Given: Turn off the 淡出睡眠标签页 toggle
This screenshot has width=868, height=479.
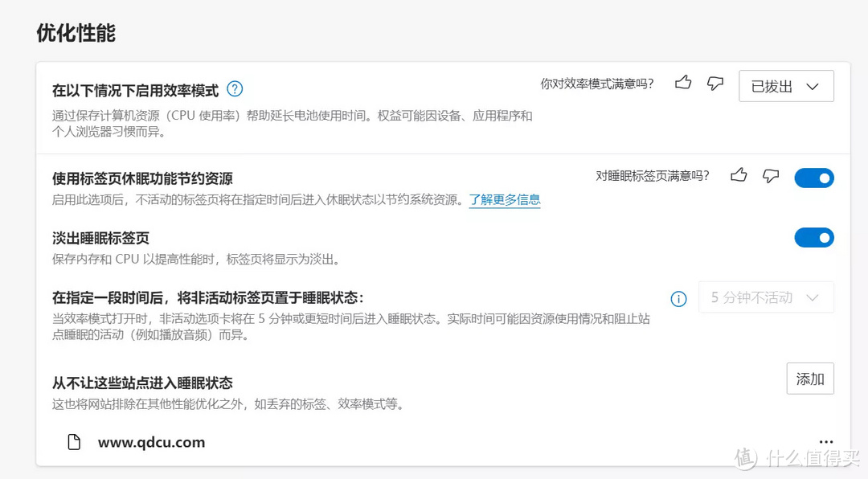Looking at the screenshot, I should pyautogui.click(x=814, y=238).
